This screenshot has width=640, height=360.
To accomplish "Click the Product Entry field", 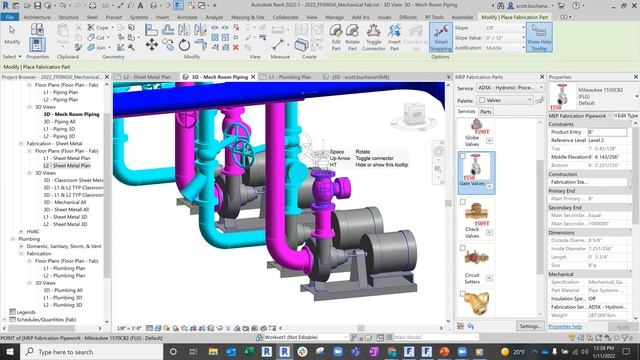I will (x=607, y=132).
